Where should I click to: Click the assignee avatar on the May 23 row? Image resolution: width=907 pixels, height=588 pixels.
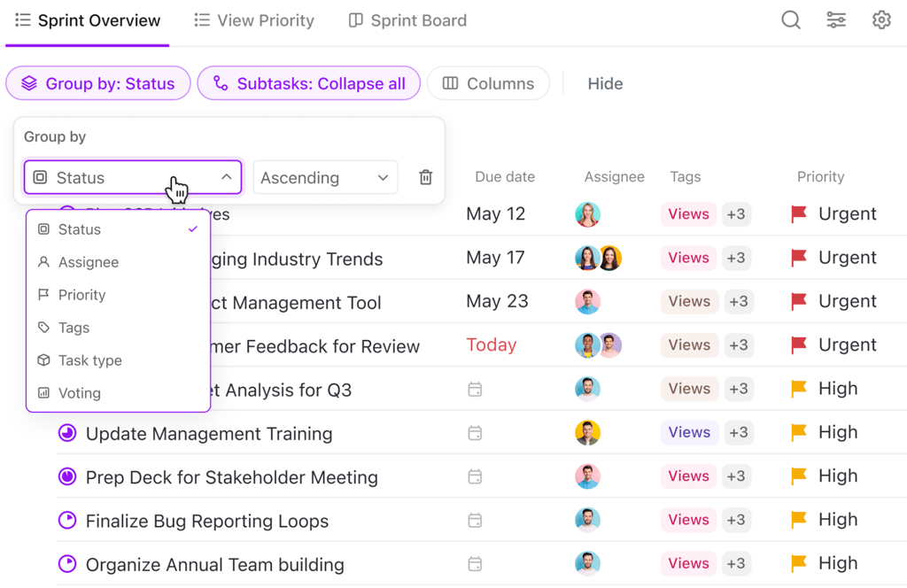click(587, 301)
